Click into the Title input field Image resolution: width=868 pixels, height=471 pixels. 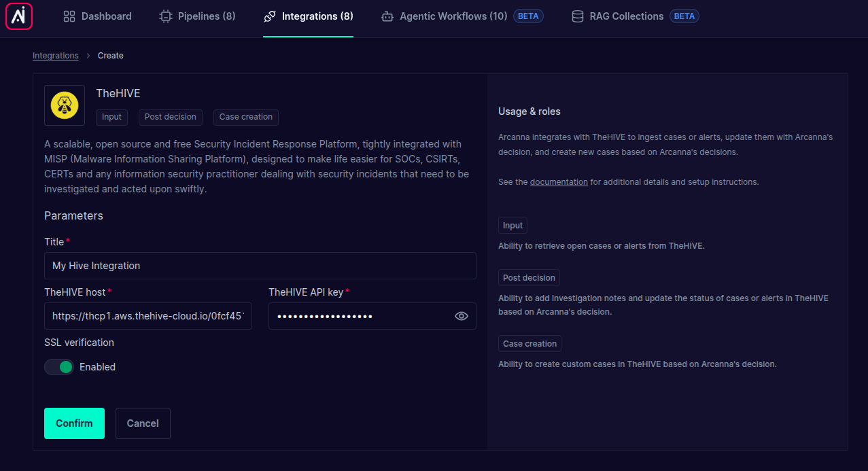pos(260,266)
